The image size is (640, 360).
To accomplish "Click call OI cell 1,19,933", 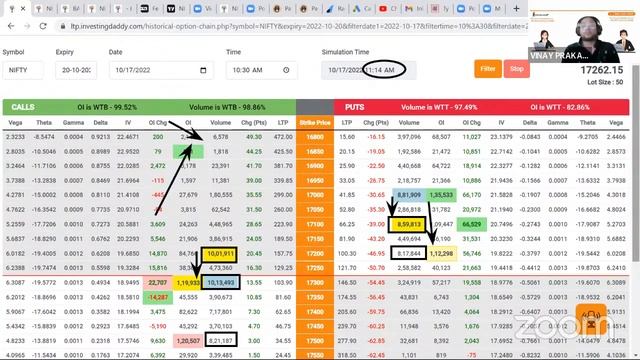I will tap(188, 282).
